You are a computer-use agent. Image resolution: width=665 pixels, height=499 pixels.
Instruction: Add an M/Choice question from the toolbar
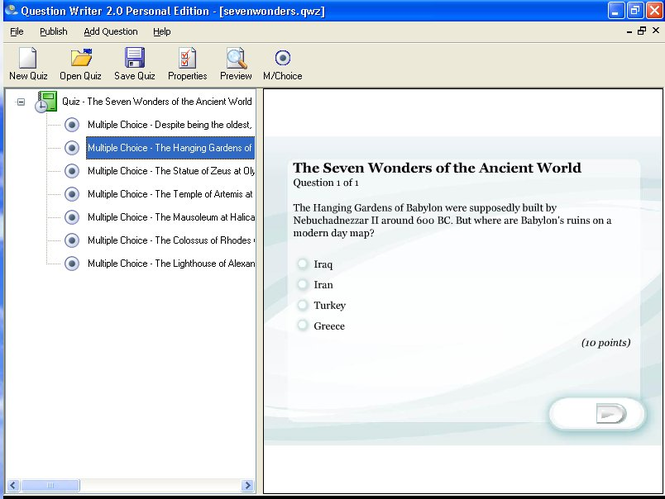282,58
